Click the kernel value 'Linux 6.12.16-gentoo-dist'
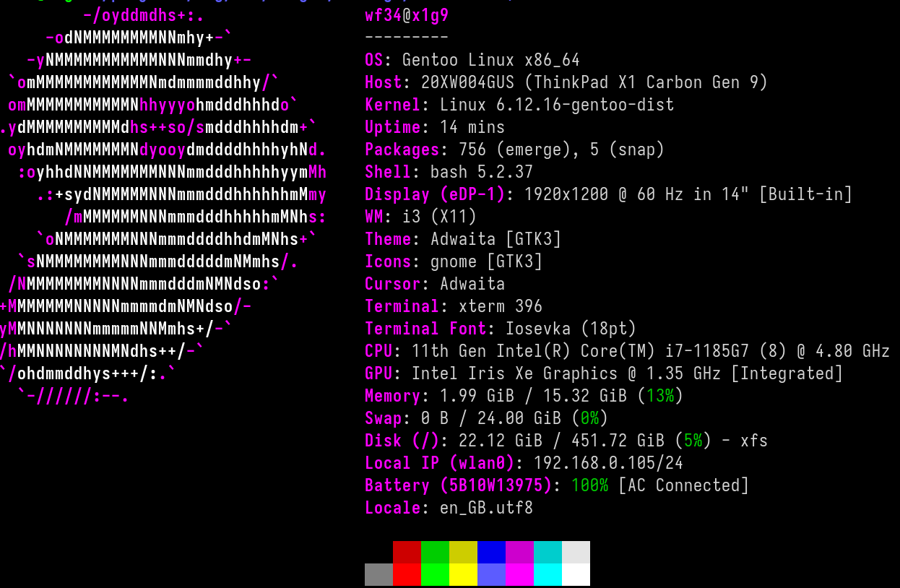Image resolution: width=900 pixels, height=588 pixels. click(x=557, y=105)
